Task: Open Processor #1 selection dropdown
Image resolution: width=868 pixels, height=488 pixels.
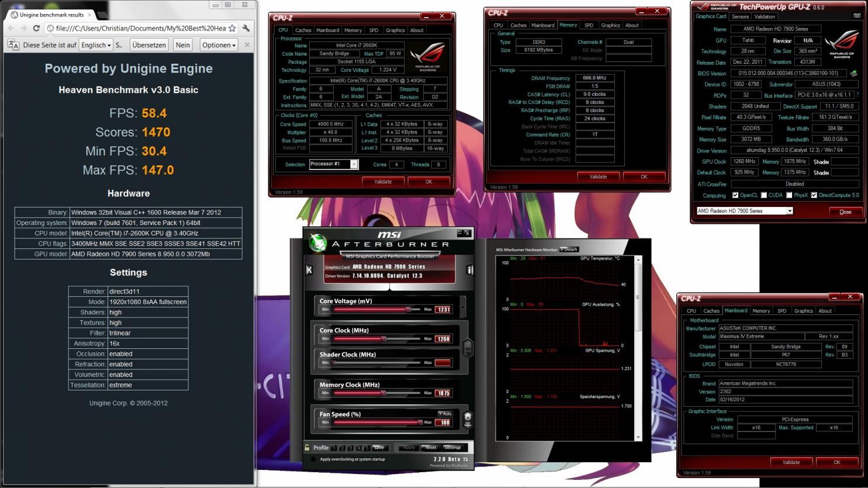Action: (x=354, y=164)
